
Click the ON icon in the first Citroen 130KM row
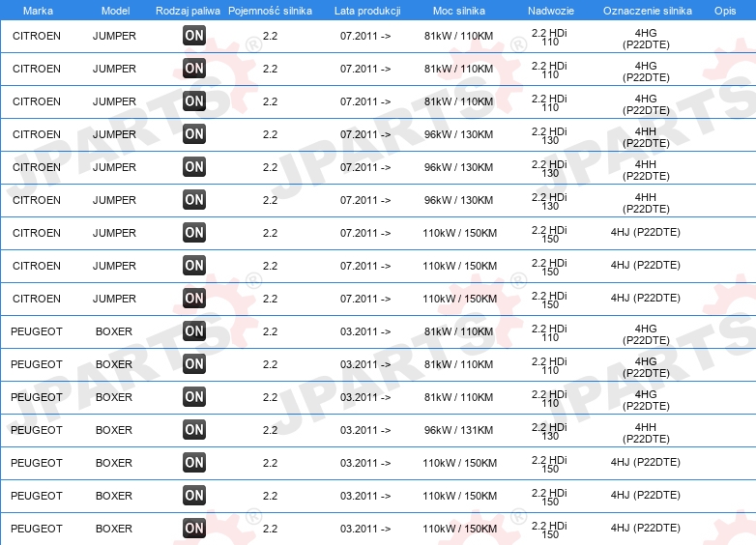coord(194,134)
